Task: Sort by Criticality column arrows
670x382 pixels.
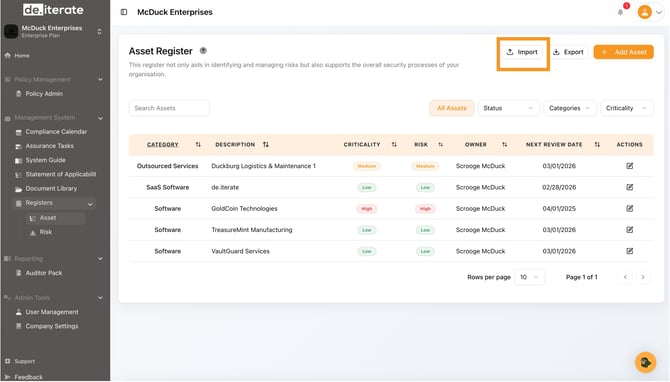Action: coord(394,144)
